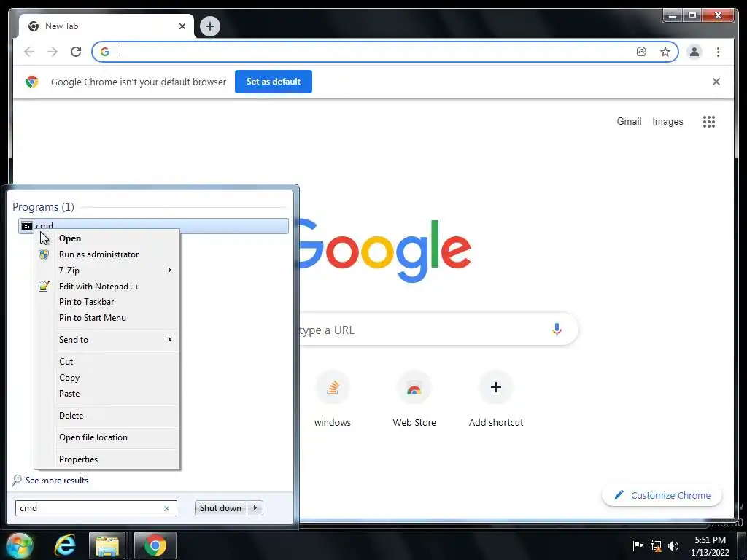Open Action Center flag tray icon

click(638, 545)
